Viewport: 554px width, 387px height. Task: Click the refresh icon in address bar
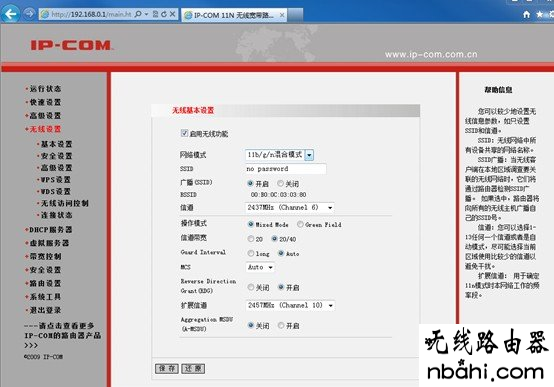coord(164,14)
